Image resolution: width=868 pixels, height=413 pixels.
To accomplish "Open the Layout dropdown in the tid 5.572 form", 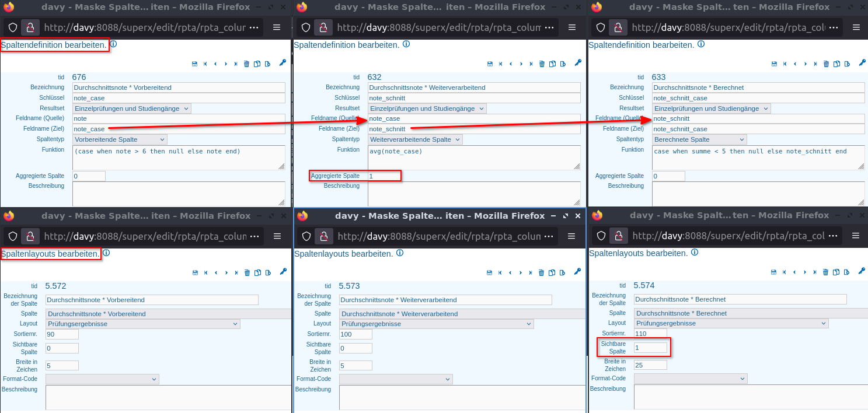I will (143, 324).
